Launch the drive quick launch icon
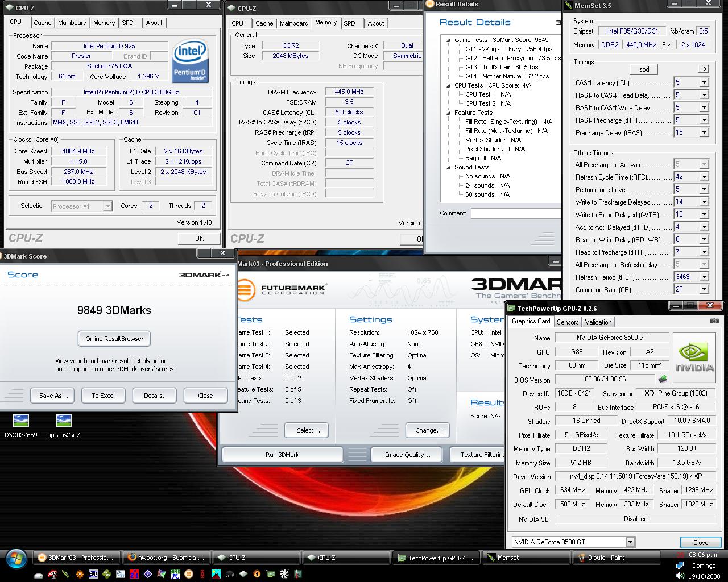This screenshot has width=728, height=582. point(39,575)
